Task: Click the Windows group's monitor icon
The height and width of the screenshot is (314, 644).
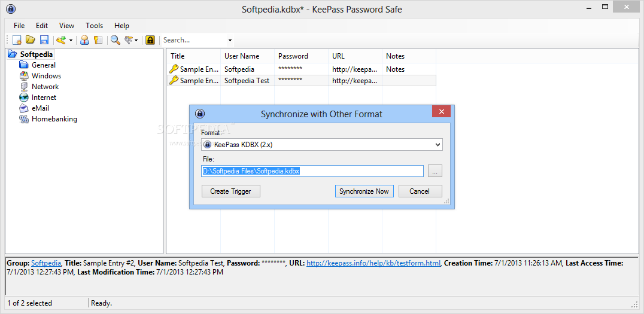Action: 24,76
